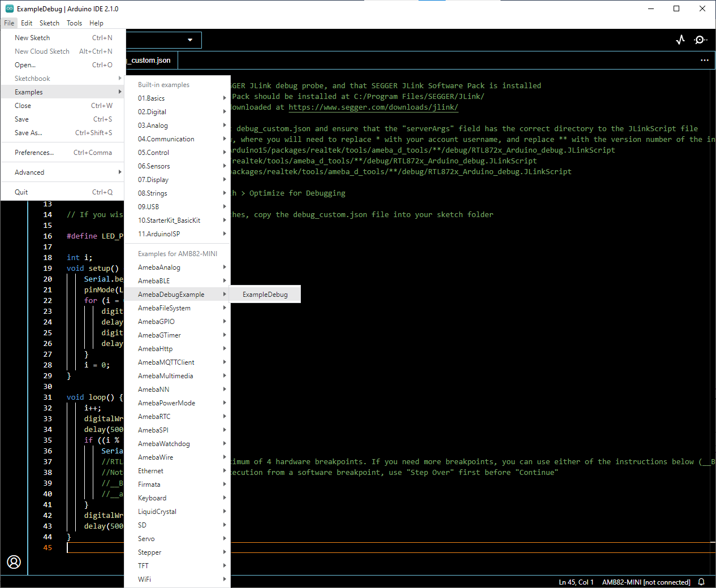Open the Tools menu
This screenshot has width=716, height=588.
click(x=74, y=23)
